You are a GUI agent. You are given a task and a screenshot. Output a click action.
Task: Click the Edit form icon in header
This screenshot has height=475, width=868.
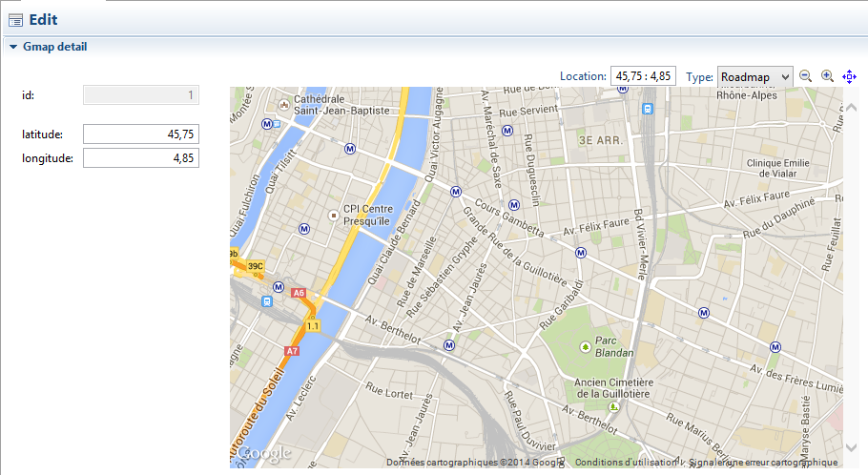[x=15, y=19]
